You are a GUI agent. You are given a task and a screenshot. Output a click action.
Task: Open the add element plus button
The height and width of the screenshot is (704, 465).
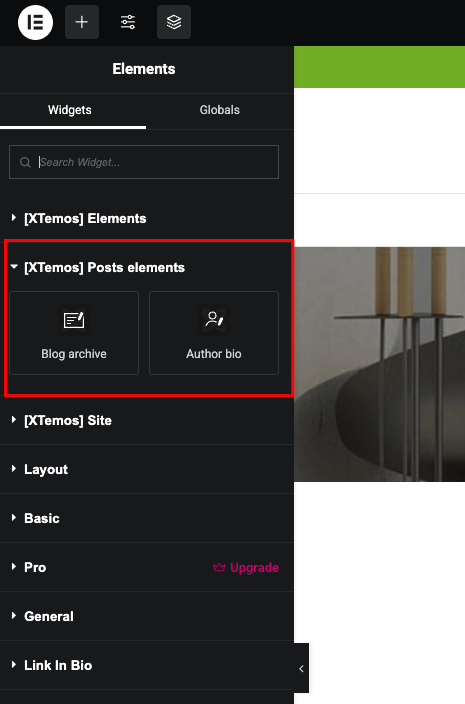coord(82,22)
